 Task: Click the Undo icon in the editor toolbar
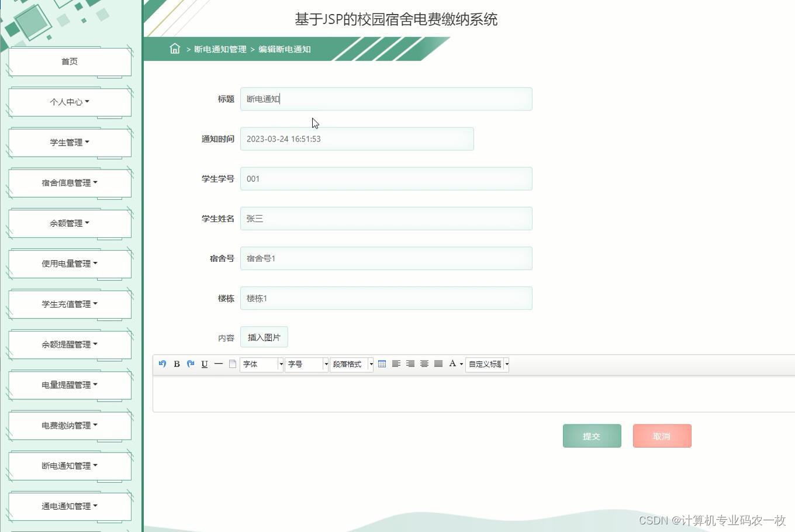[163, 364]
